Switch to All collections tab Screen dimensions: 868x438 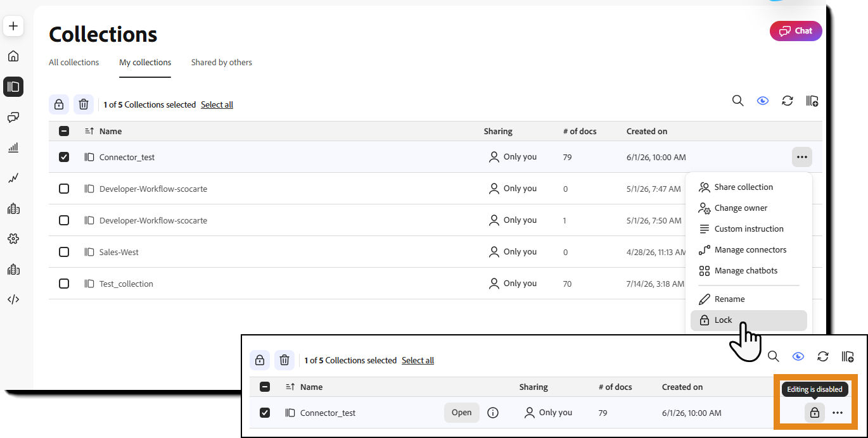coord(74,63)
